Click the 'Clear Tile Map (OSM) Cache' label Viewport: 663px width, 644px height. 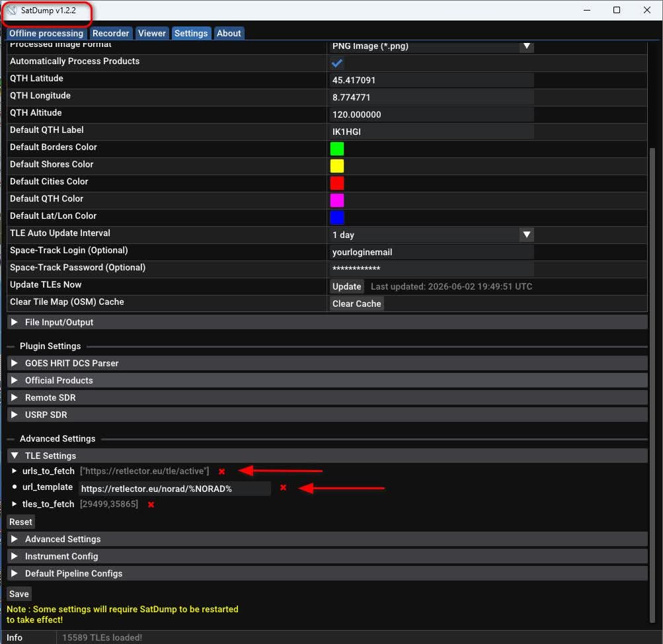67,302
